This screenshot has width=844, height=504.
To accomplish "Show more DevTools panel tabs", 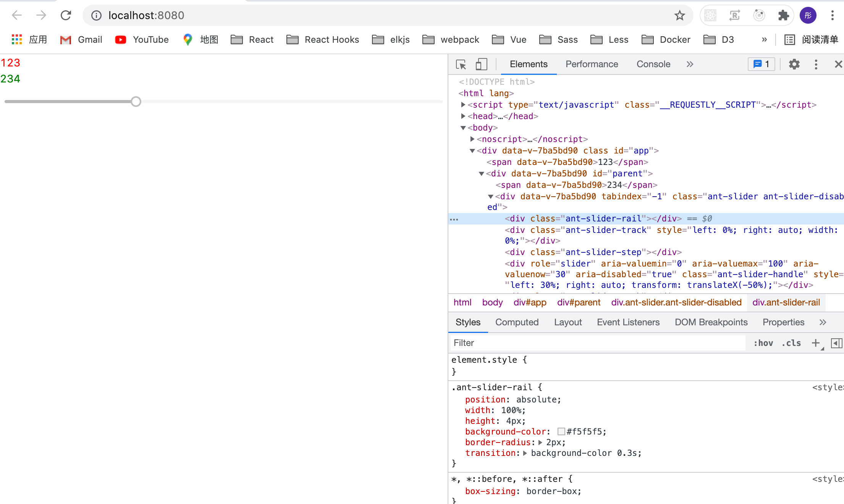I will pyautogui.click(x=690, y=64).
